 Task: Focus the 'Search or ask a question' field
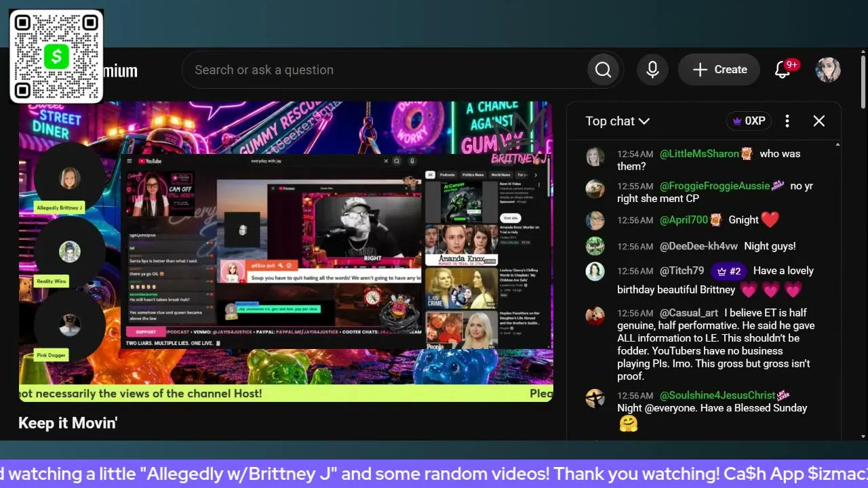(384, 70)
